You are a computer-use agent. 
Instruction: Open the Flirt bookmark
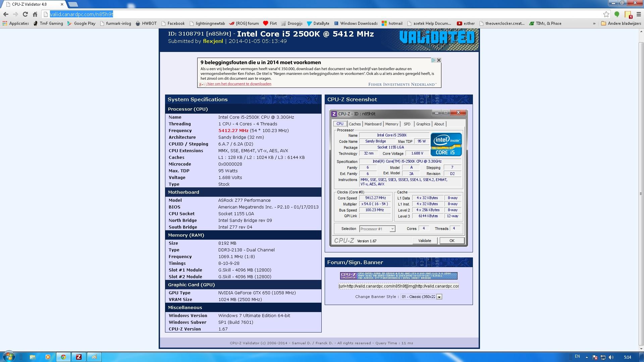tap(270, 23)
